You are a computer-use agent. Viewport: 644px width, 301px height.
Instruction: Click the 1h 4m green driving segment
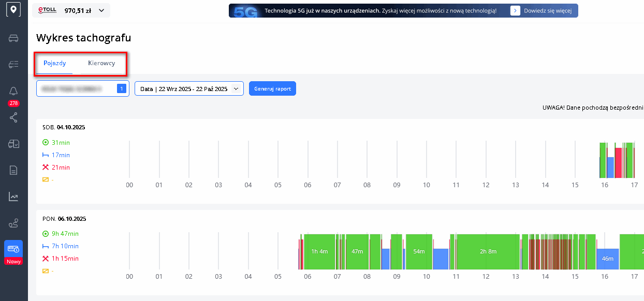[x=319, y=251]
